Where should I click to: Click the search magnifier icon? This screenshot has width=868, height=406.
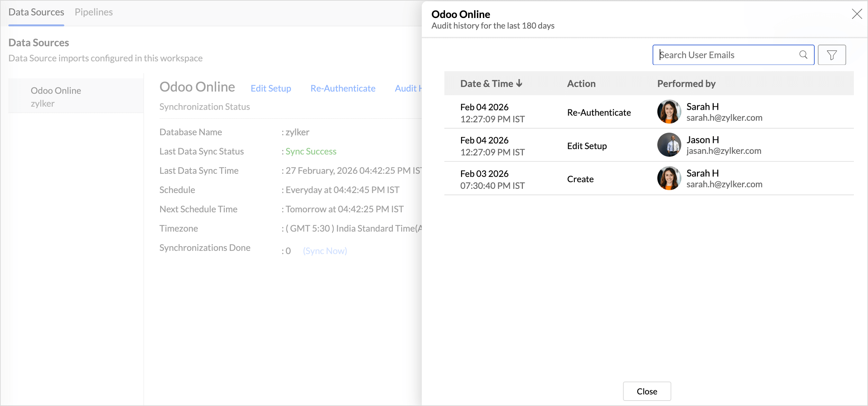tap(803, 55)
